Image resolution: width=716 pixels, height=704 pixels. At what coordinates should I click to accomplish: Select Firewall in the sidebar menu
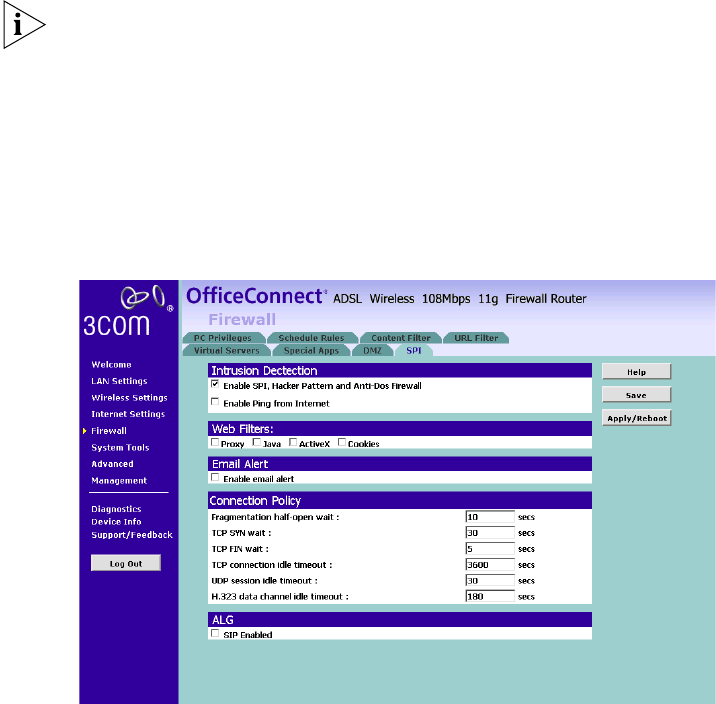pos(109,431)
